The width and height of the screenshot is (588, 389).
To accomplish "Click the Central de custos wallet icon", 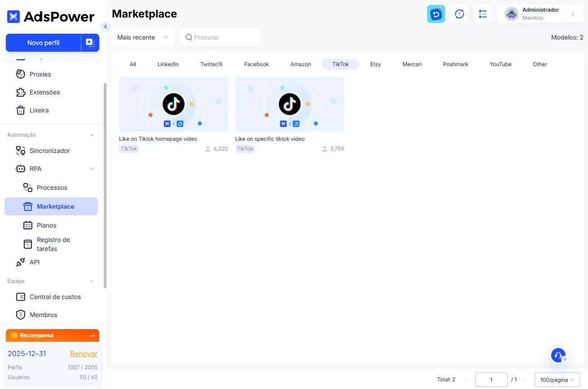I will 21,297.
